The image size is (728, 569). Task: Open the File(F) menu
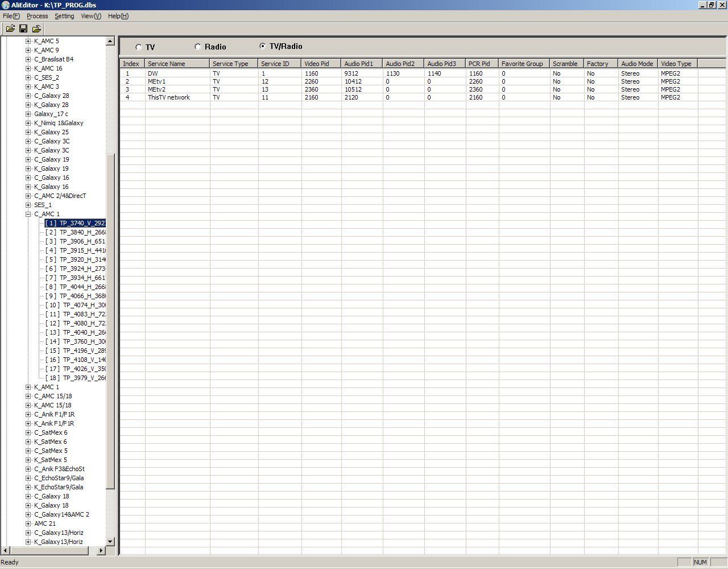coord(11,16)
